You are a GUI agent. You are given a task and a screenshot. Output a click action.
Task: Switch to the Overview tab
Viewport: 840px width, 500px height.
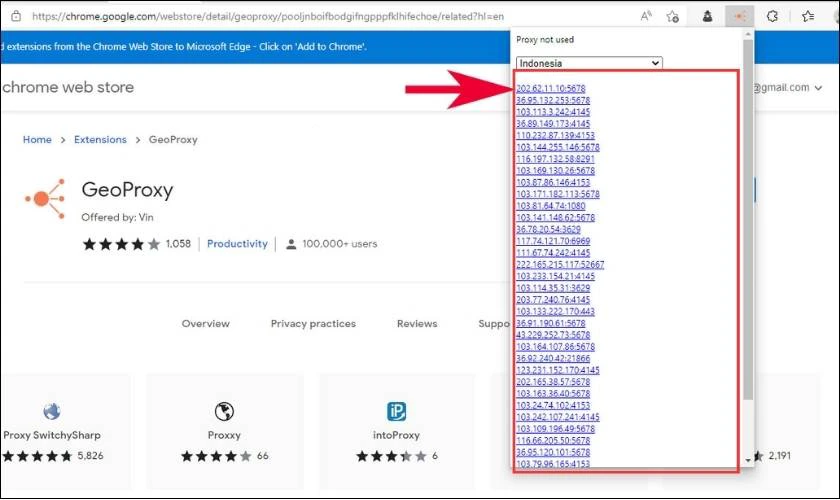(206, 324)
